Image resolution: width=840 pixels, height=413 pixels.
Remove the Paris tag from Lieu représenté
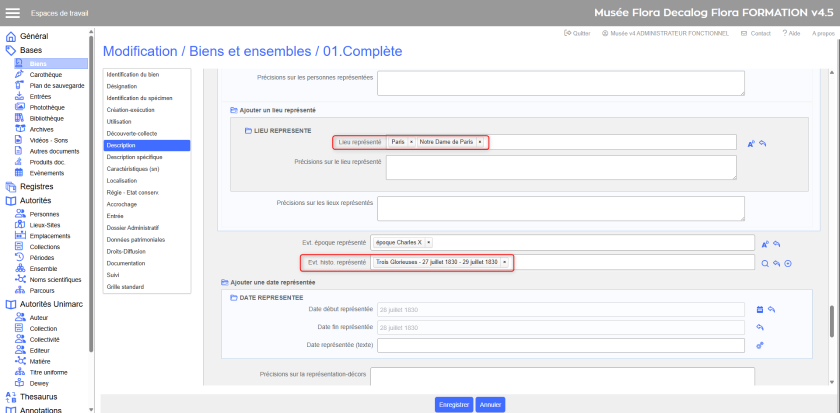coord(411,142)
